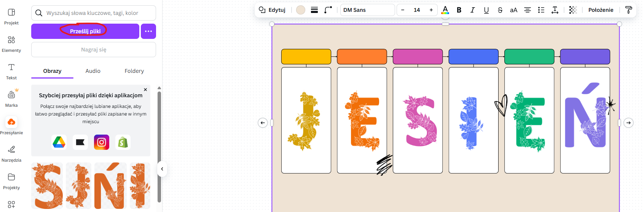Click the copy style paint roller icon

click(x=628, y=10)
